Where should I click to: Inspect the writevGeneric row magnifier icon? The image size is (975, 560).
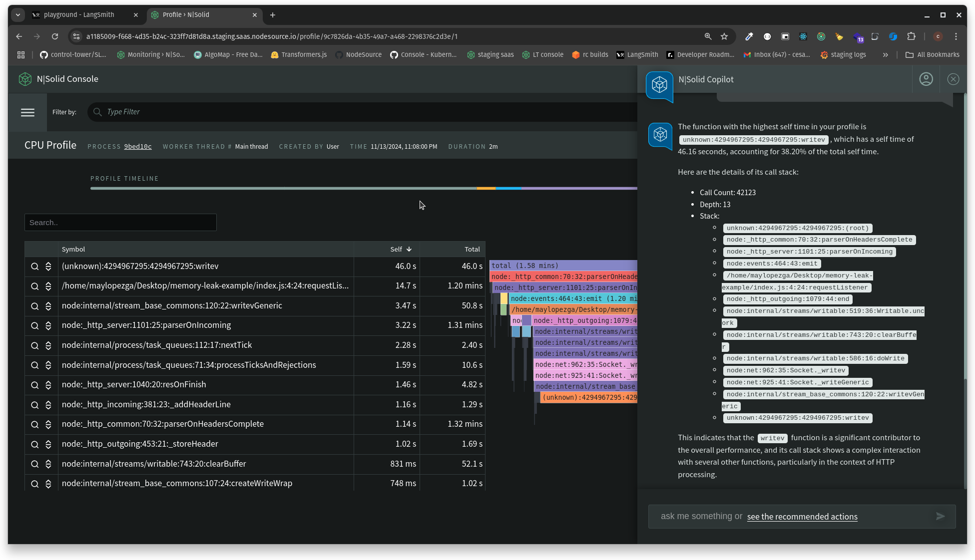(34, 306)
